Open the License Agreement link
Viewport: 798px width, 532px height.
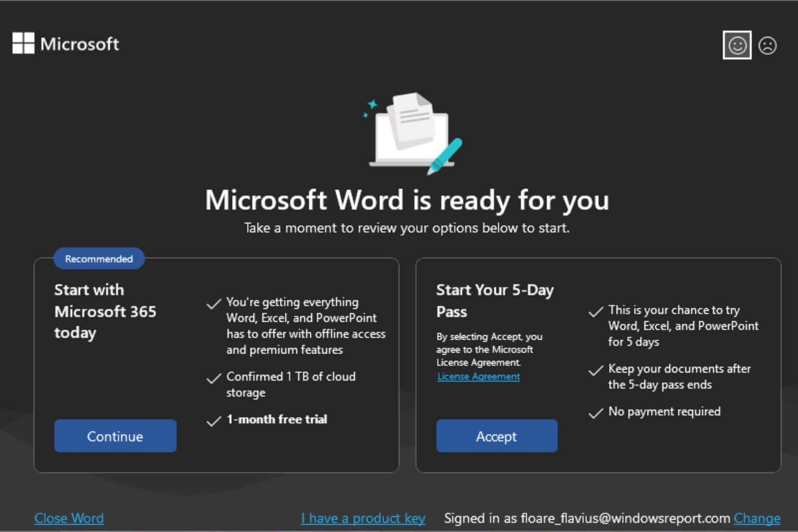coord(478,376)
